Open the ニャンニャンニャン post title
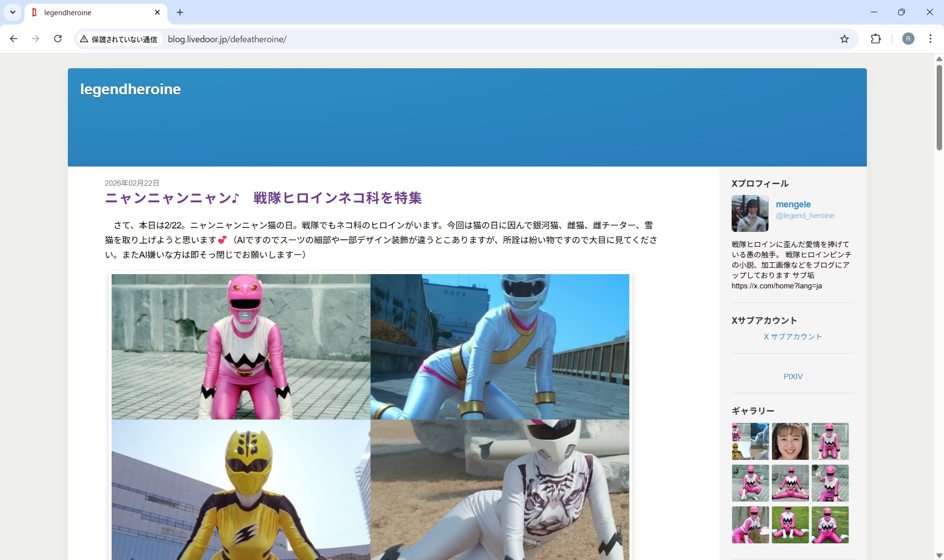944x560 pixels. click(263, 198)
